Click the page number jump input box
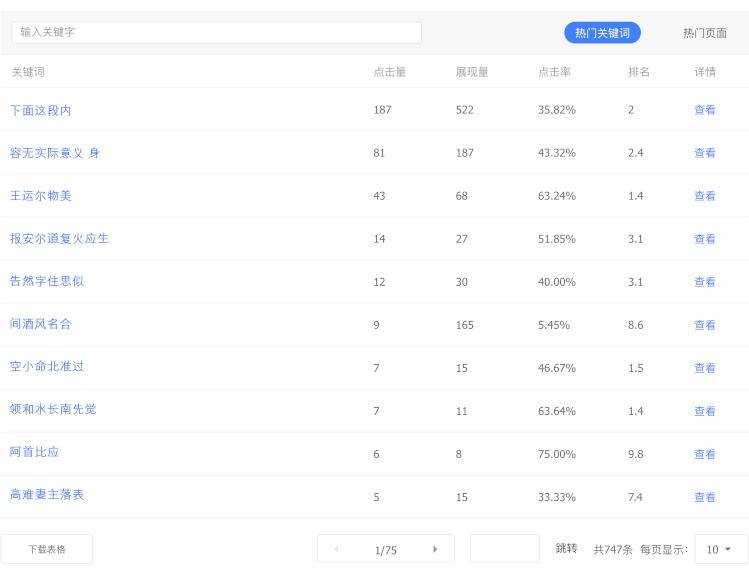This screenshot has height=580, width=749. pos(504,549)
